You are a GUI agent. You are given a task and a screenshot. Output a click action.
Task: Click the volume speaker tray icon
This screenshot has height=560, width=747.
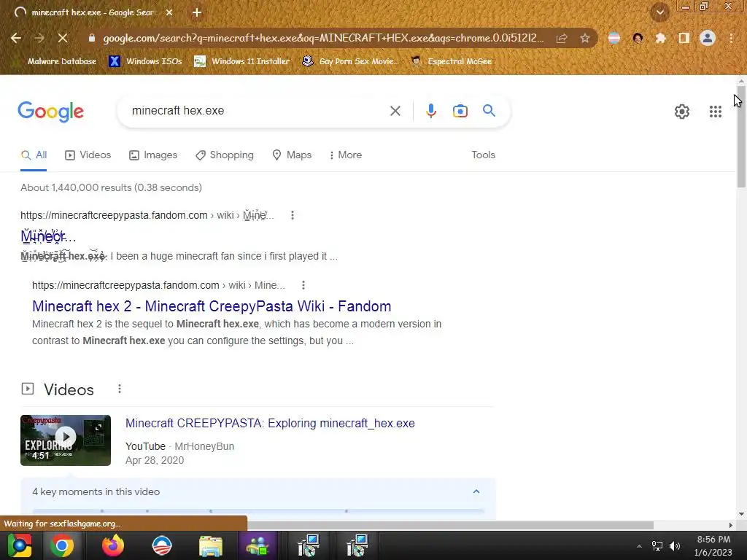(675, 545)
